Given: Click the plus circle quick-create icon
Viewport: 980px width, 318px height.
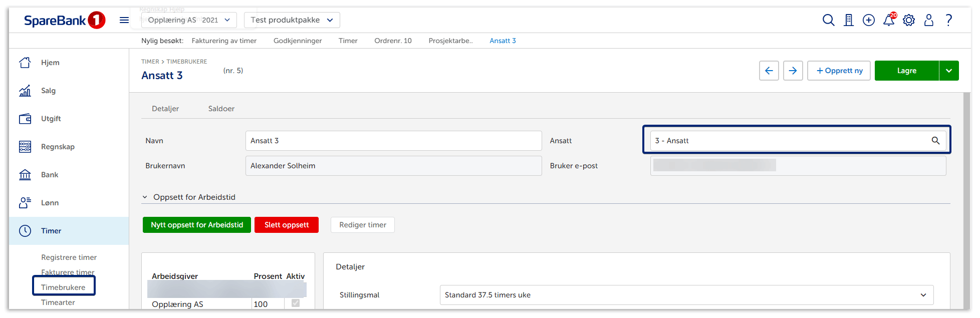Looking at the screenshot, I should coord(868,20).
